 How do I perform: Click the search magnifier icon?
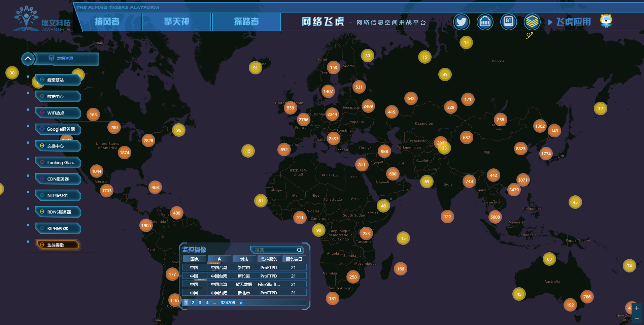[299, 250]
